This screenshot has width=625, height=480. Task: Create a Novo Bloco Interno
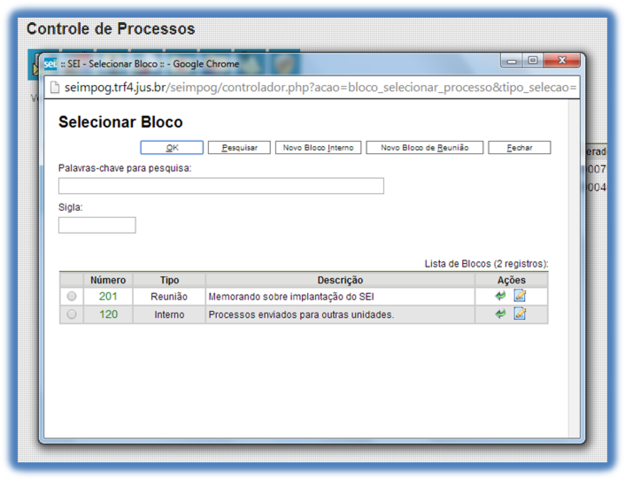pyautogui.click(x=317, y=148)
